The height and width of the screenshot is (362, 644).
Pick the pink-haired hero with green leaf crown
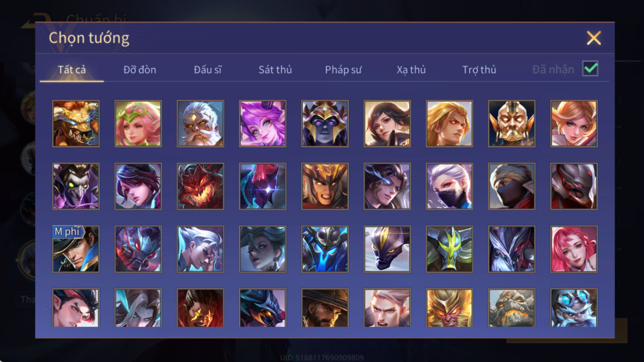(138, 123)
